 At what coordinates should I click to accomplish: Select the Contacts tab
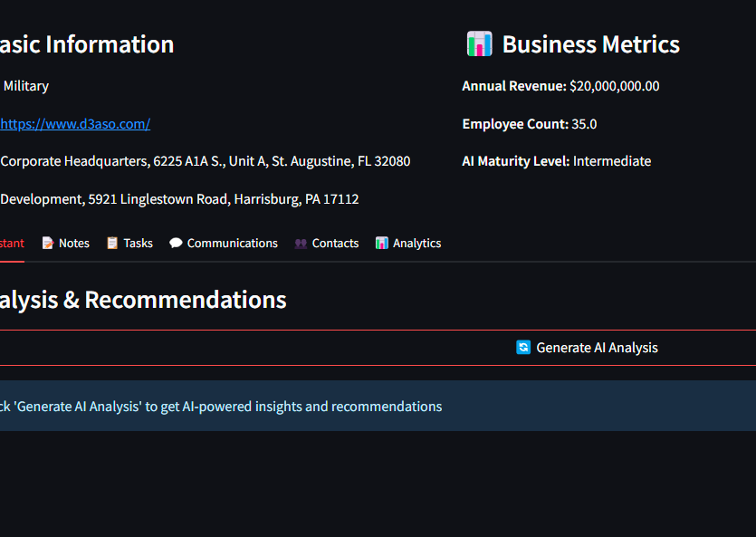coord(335,244)
